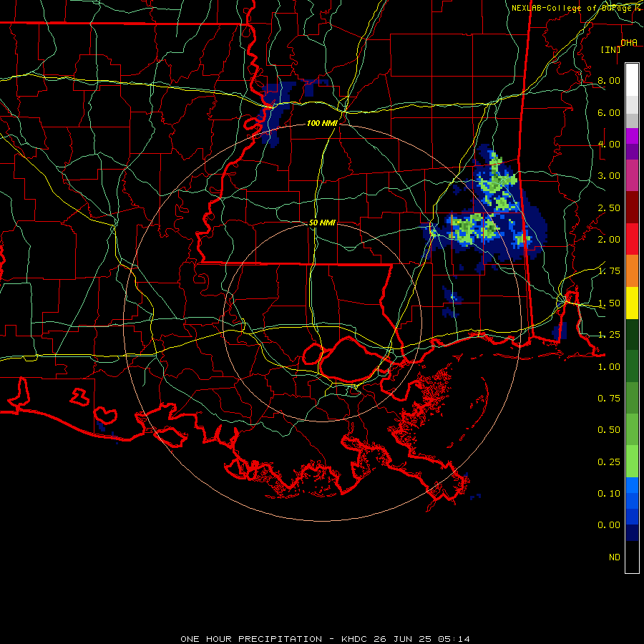This screenshot has width=644, height=644.
Task: Click the 1.25 legend value
Action: [609, 335]
